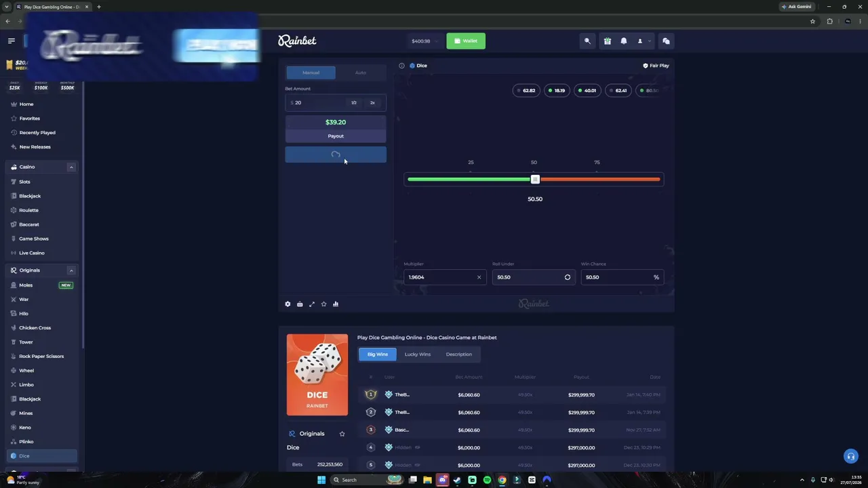Switch to Chrome in the taskbar
Screen dimensions: 868x488
click(502, 480)
